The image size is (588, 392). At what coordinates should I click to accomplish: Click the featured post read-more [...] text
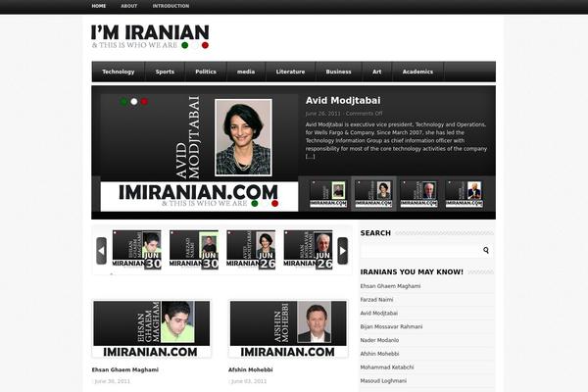pos(310,157)
